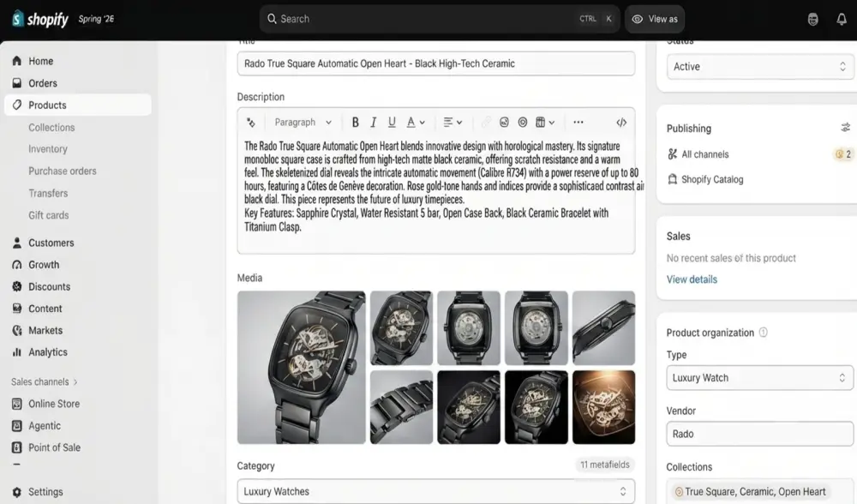Open the Active status dropdown

[759, 67]
